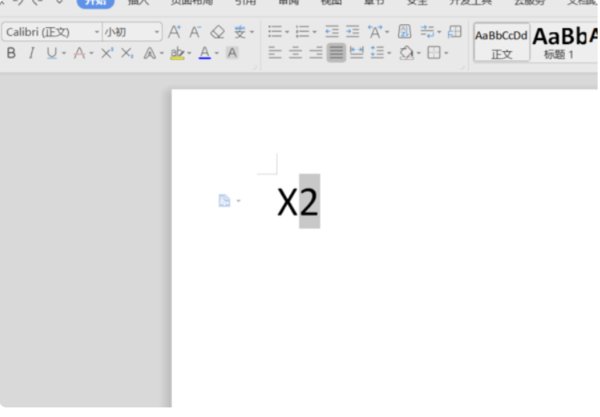600x417 pixels.
Task: Click the decrease font size icon
Action: tap(195, 32)
